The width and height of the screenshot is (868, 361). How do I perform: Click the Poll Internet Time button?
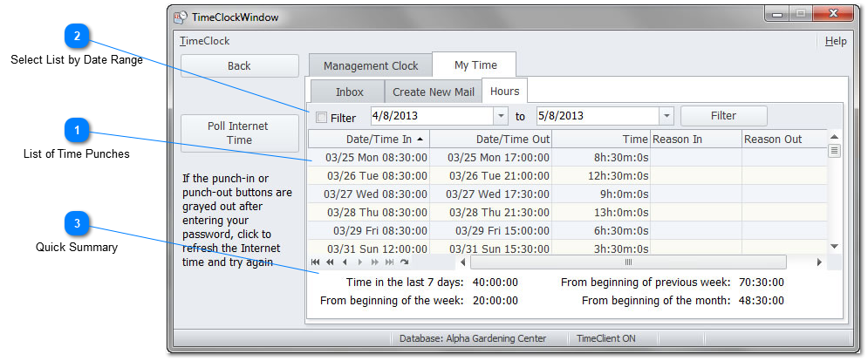click(x=240, y=133)
